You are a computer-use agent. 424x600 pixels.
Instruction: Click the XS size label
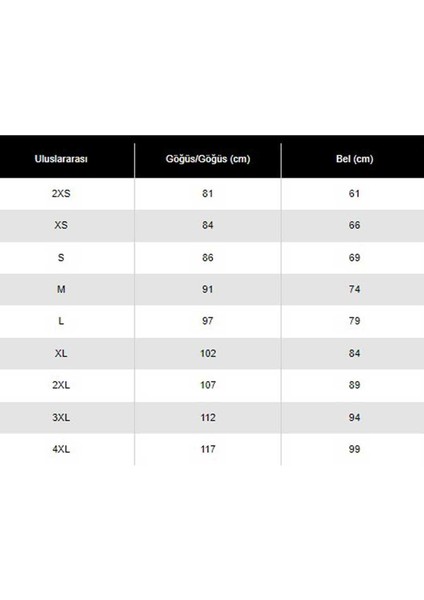61,225
